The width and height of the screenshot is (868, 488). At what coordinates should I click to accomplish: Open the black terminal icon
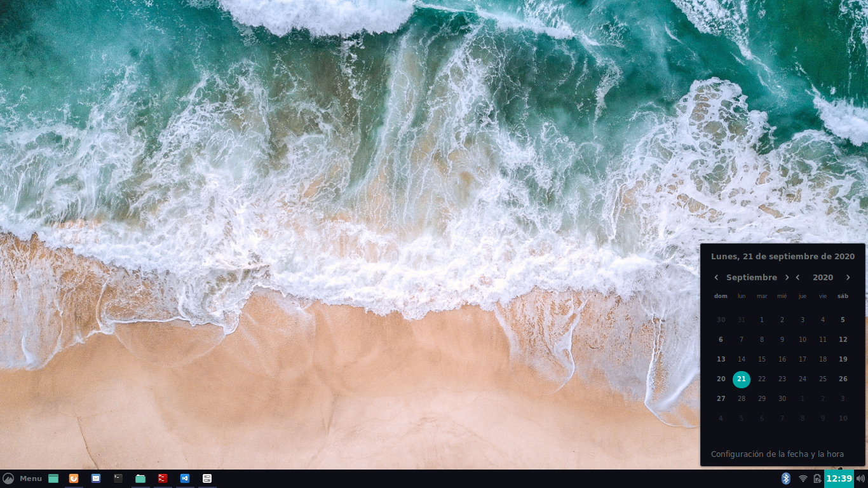(118, 478)
